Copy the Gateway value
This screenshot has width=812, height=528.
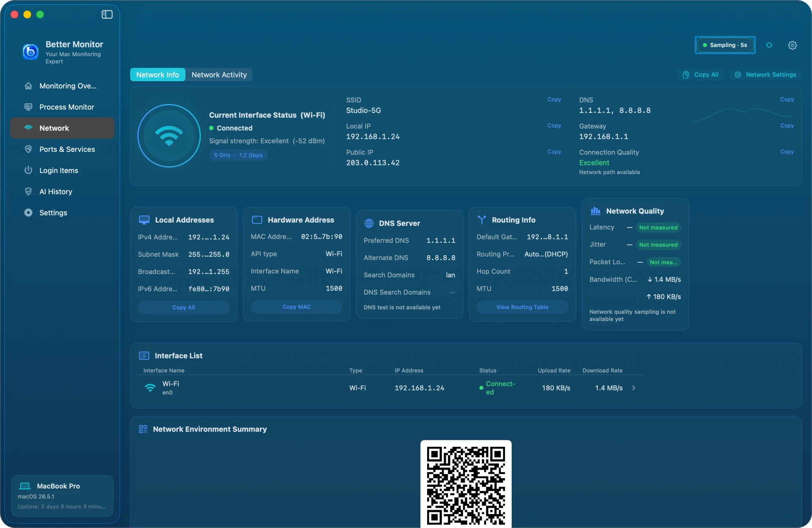pos(787,126)
